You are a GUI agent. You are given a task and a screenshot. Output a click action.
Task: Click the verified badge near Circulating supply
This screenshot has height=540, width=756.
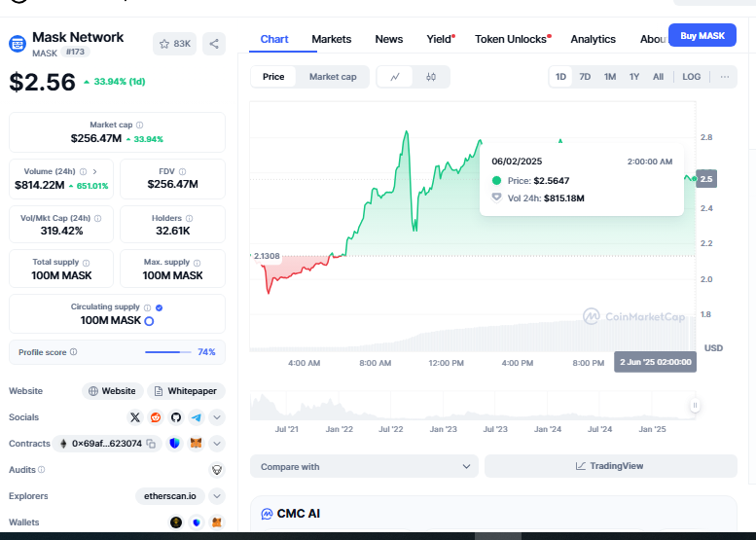(x=160, y=307)
